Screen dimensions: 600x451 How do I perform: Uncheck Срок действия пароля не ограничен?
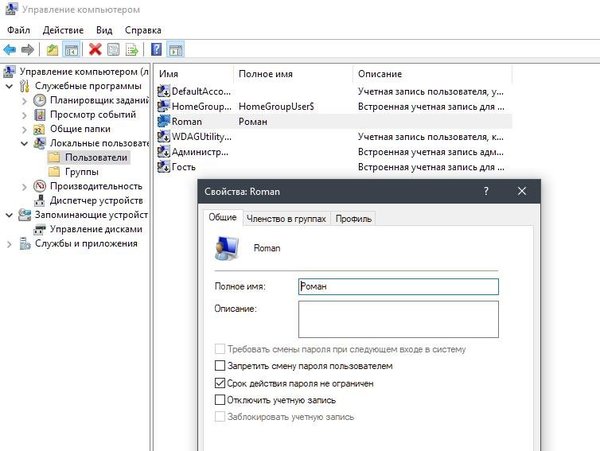pyautogui.click(x=220, y=383)
